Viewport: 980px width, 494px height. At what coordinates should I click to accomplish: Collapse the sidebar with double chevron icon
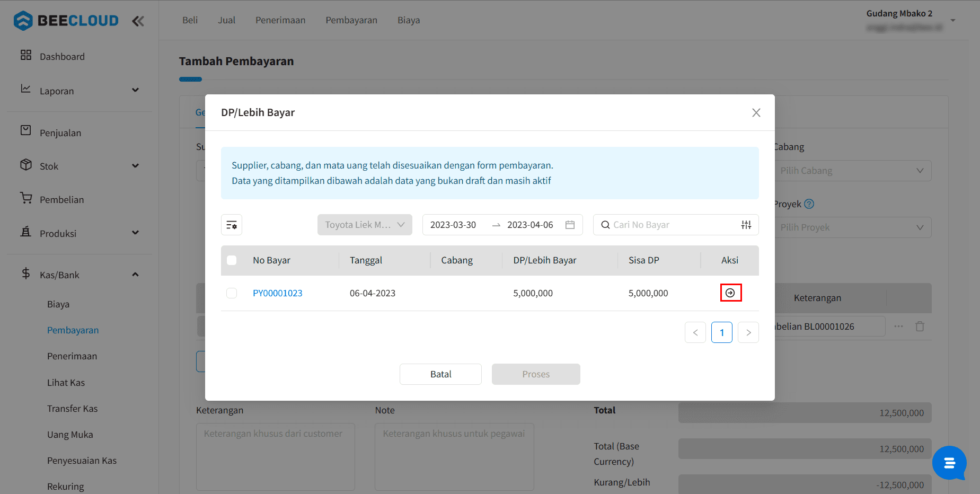click(x=138, y=21)
